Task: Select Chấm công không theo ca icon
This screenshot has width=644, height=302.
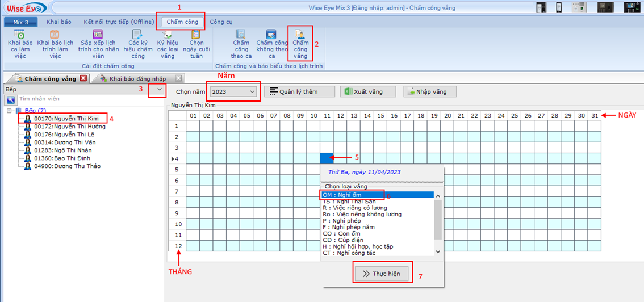Action: 272,35
